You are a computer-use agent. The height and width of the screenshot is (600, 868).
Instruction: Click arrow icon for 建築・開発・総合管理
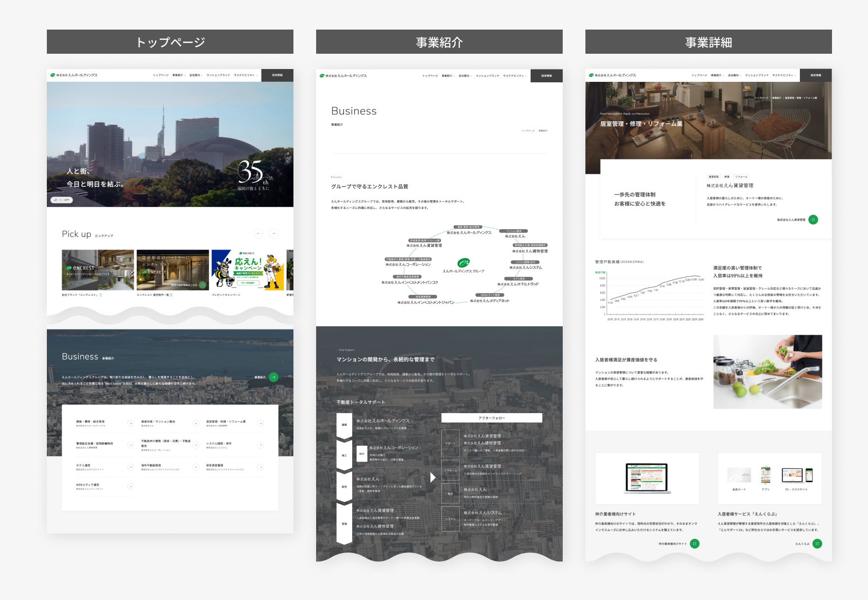click(x=131, y=423)
